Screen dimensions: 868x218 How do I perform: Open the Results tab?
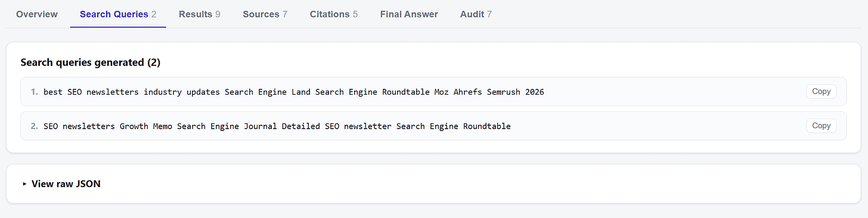tap(200, 14)
